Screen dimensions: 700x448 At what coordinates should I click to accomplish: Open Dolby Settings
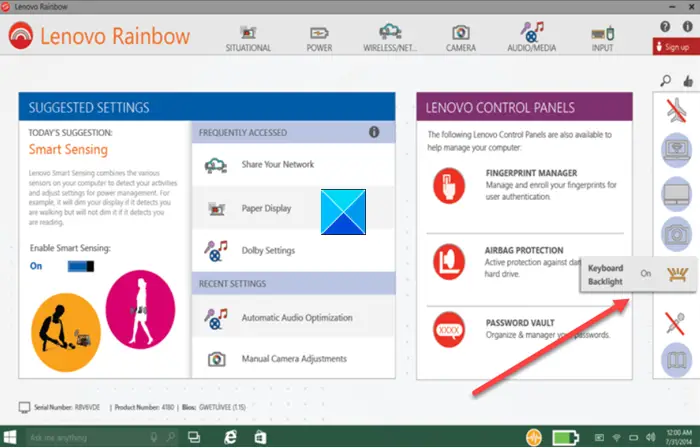tap(293, 251)
